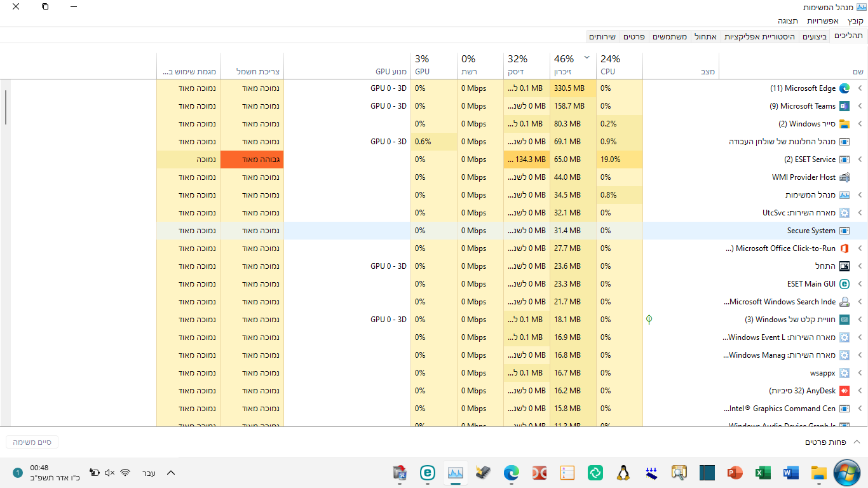The height and width of the screenshot is (488, 868).
Task: Click the WMI Provider Host process icon
Action: coord(844,177)
